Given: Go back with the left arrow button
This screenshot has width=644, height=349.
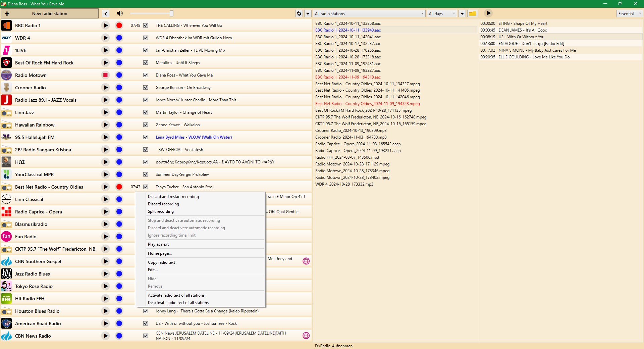Looking at the screenshot, I should 106,13.
